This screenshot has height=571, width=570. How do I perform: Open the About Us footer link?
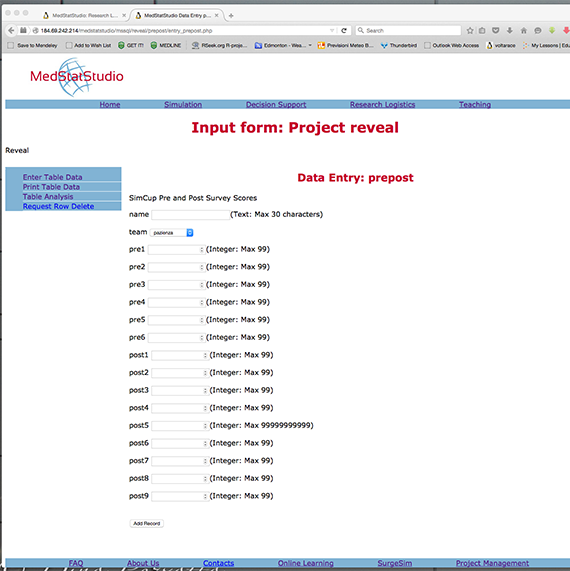[x=143, y=563]
